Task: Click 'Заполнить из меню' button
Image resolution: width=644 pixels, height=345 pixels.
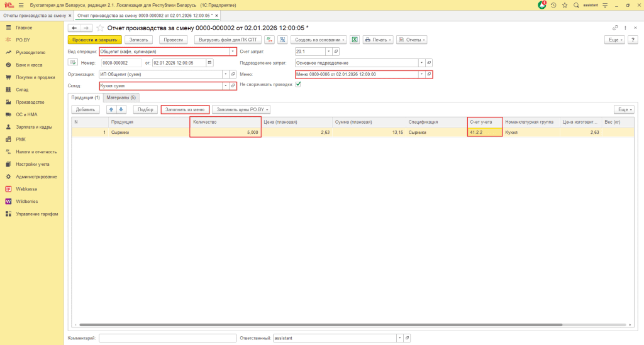Action: [x=185, y=109]
